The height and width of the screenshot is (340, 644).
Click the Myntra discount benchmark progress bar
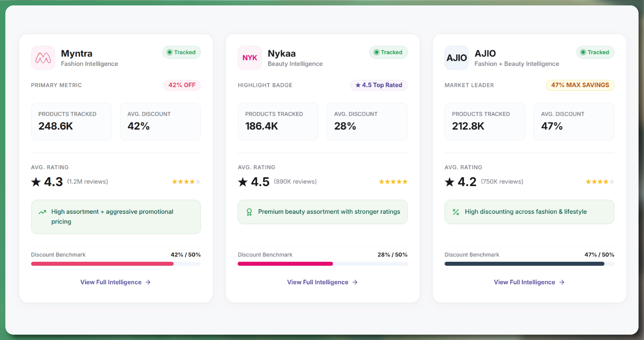point(116,264)
